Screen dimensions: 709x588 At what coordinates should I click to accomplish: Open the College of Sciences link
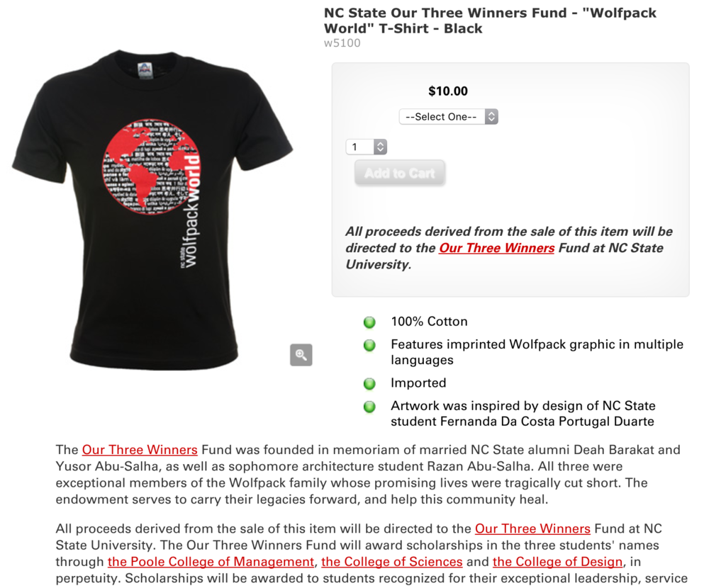tap(392, 561)
